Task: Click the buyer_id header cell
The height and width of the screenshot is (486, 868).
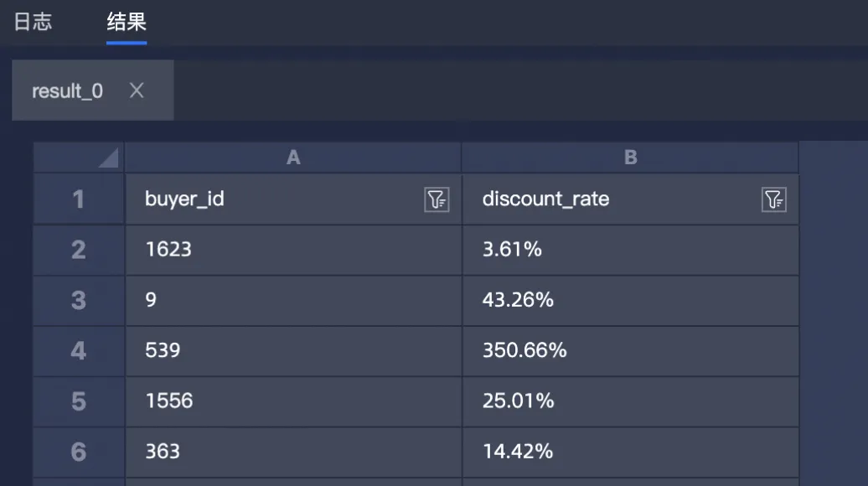Action: [276, 199]
